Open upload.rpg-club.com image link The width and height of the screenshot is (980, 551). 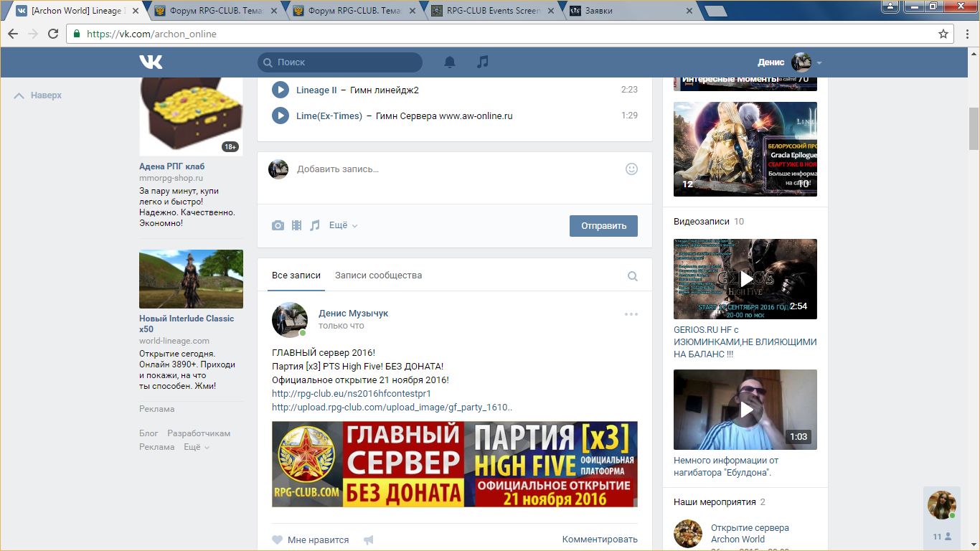pyautogui.click(x=392, y=408)
